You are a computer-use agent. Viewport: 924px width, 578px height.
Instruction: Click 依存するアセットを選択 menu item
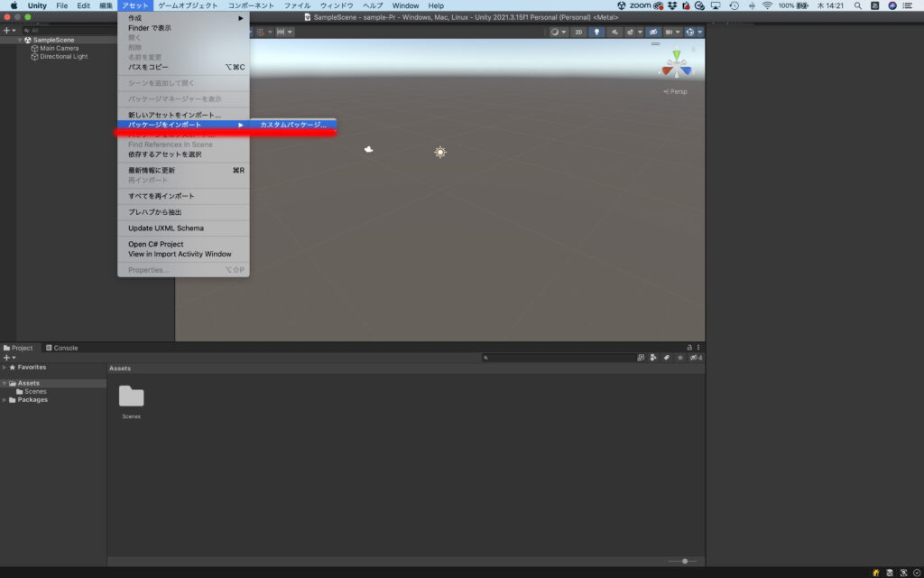pos(183,154)
